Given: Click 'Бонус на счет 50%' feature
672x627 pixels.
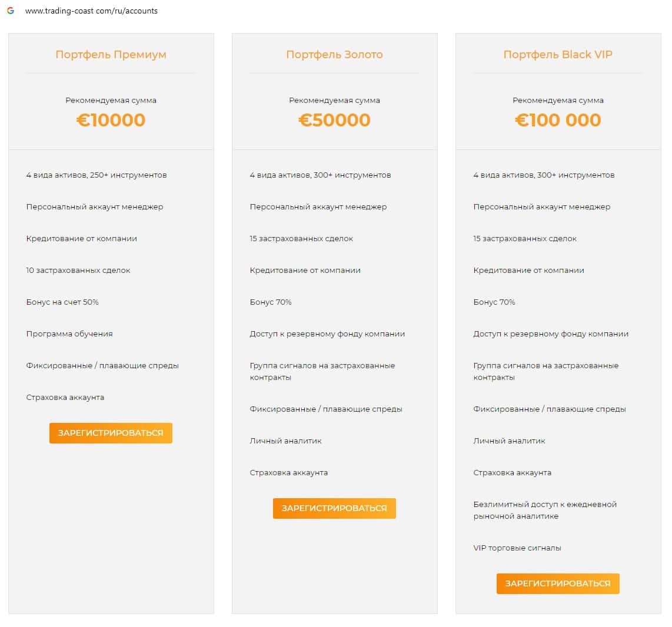Looking at the screenshot, I should point(62,302).
